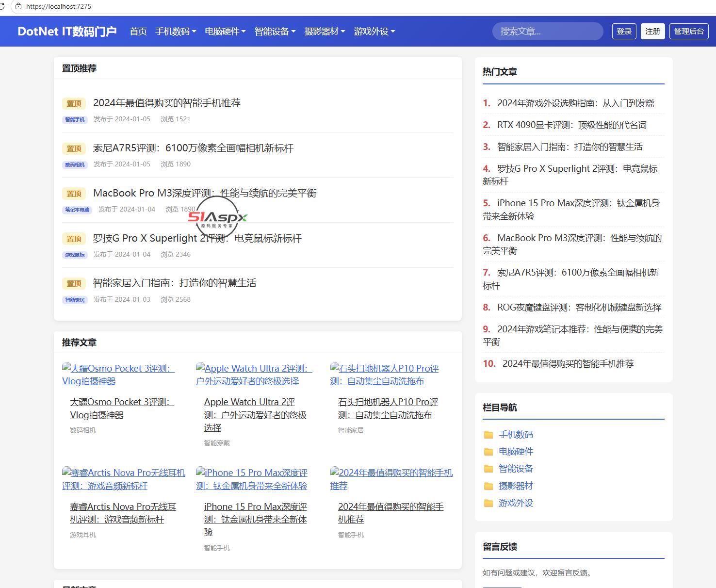Click the 摄影器材 folder icon
Viewport: 716px width, 588px height.
coord(488,486)
